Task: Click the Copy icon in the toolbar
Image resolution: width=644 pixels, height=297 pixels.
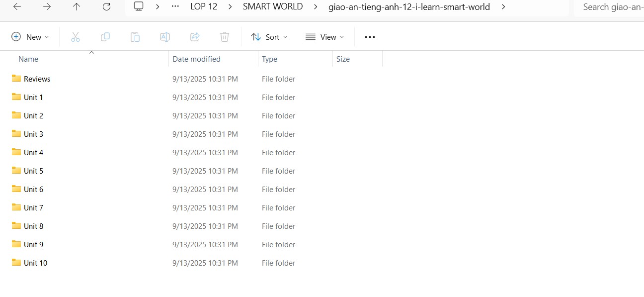Action: 105,36
